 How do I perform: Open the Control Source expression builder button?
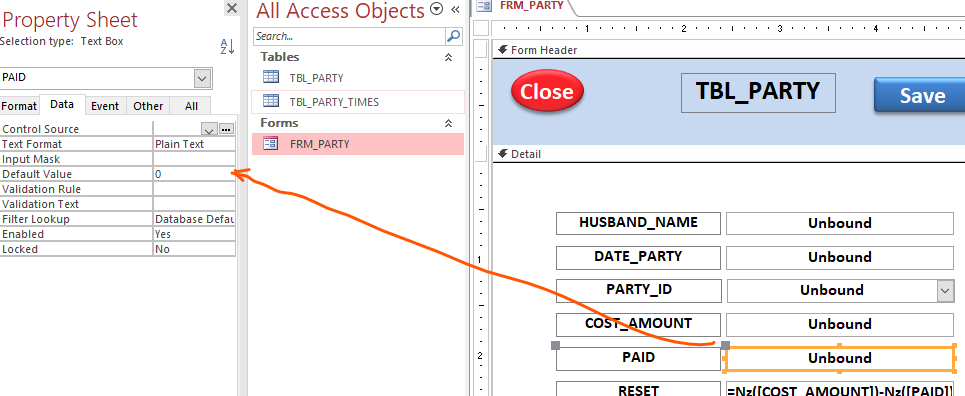coord(226,129)
